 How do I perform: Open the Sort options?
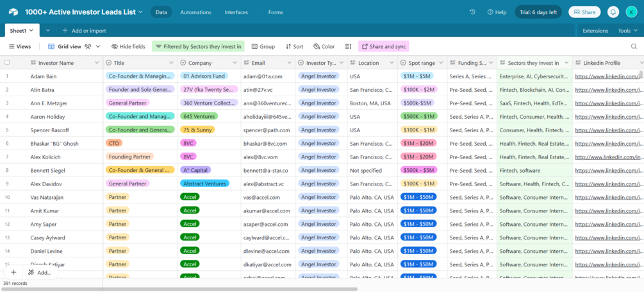coord(294,46)
